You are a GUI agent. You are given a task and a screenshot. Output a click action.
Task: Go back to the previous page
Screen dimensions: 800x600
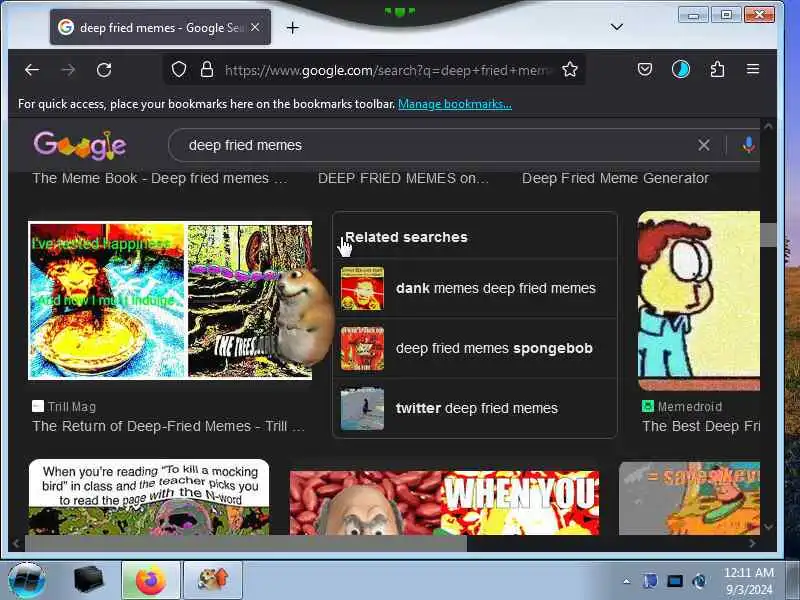click(x=32, y=70)
